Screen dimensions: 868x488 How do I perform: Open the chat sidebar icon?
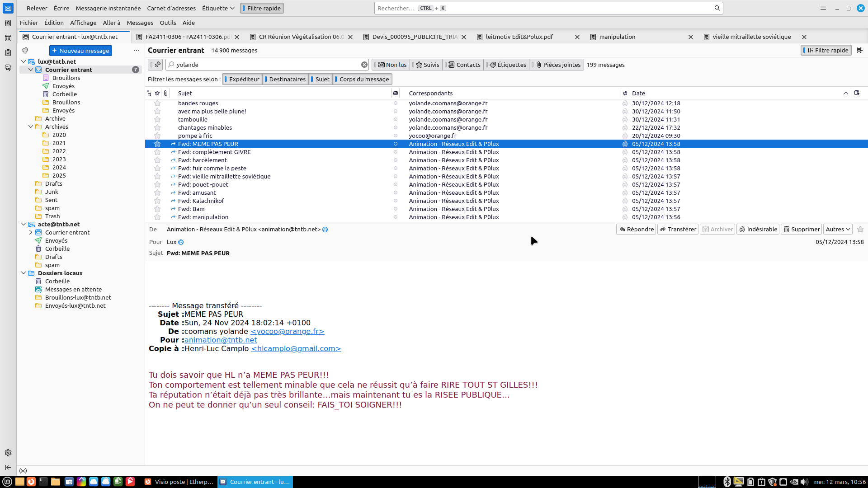pyautogui.click(x=8, y=68)
